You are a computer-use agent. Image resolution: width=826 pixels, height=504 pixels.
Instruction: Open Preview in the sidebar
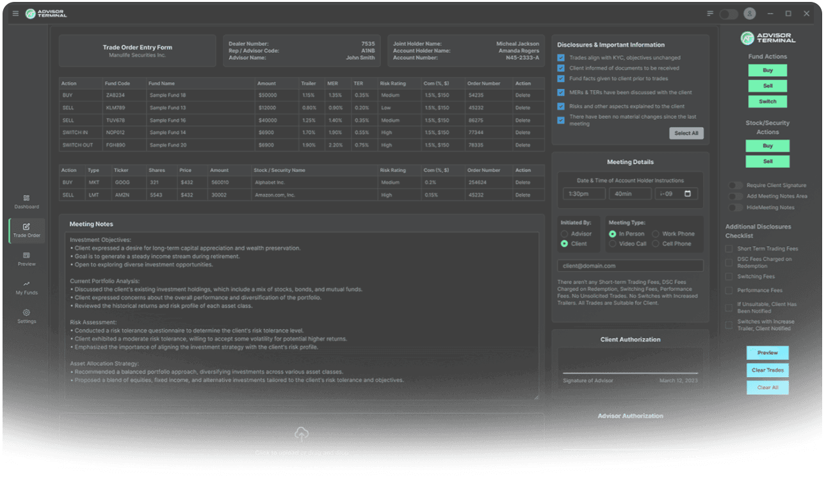[x=26, y=259]
